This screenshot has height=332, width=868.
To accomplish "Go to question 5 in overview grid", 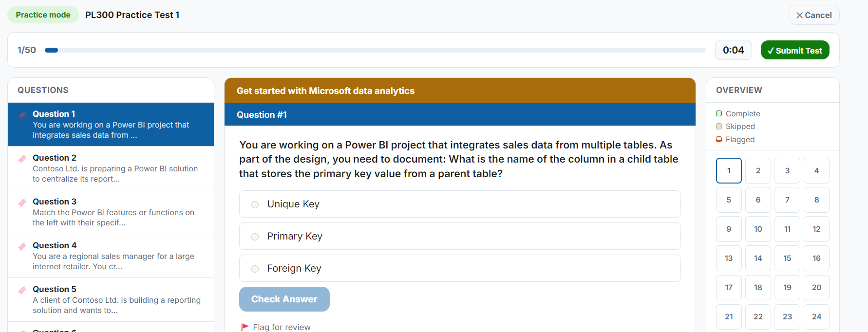I will point(729,200).
